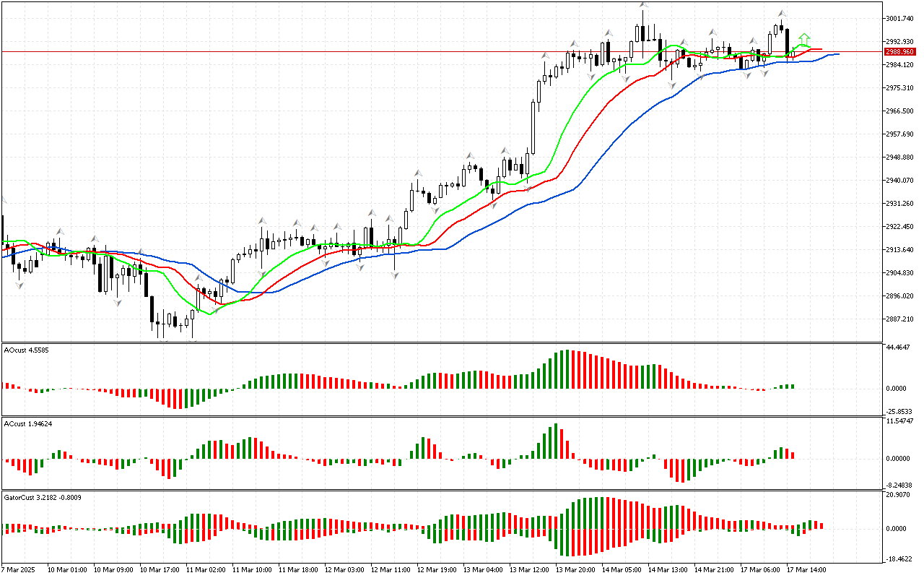Click the 14 Mar 13:00 time label
The height and width of the screenshot is (578, 924).
668,569
